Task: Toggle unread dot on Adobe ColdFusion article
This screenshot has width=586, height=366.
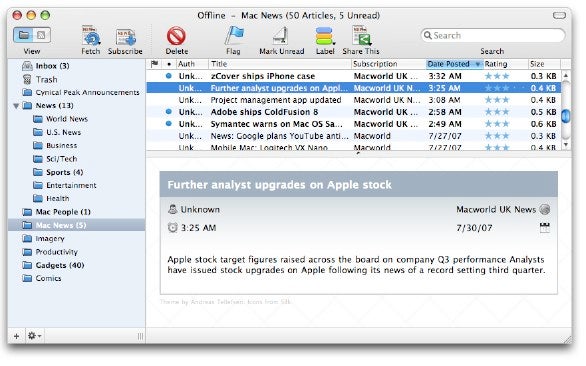Action: (x=169, y=111)
